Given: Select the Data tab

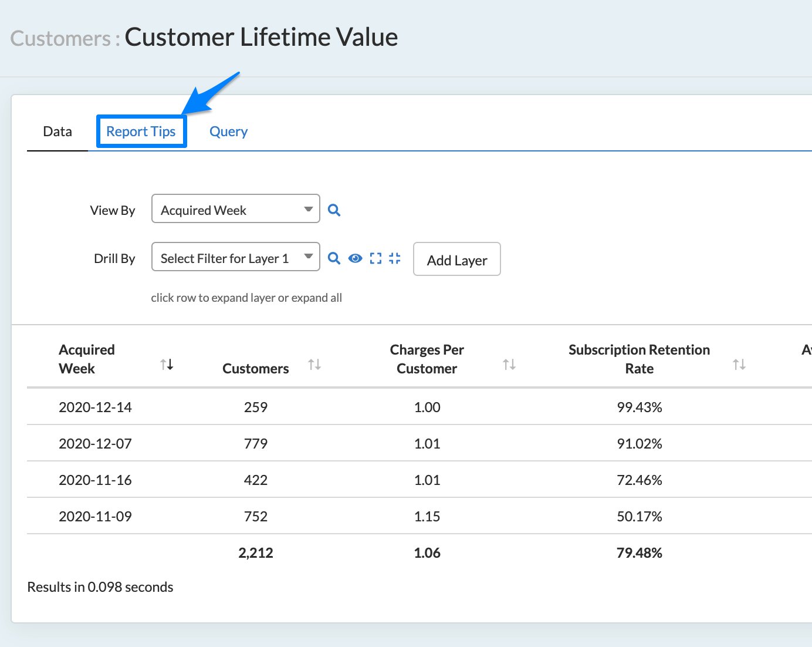Looking at the screenshot, I should click(x=57, y=132).
